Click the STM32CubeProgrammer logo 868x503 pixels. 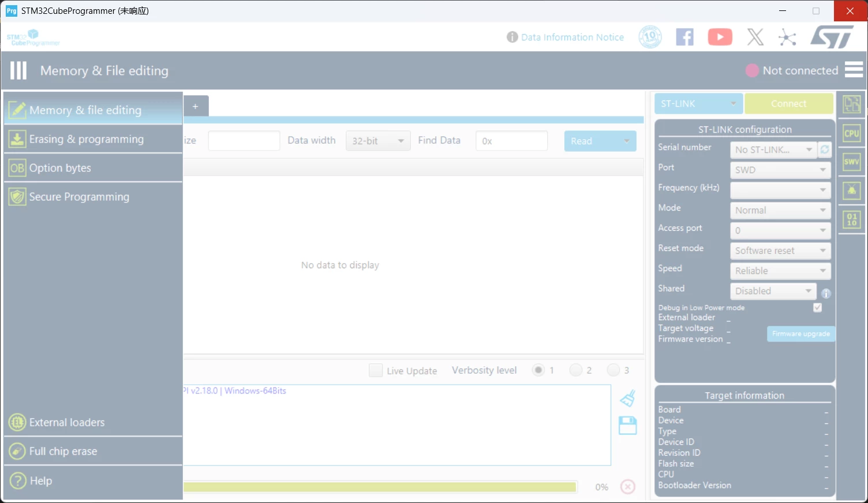click(33, 38)
